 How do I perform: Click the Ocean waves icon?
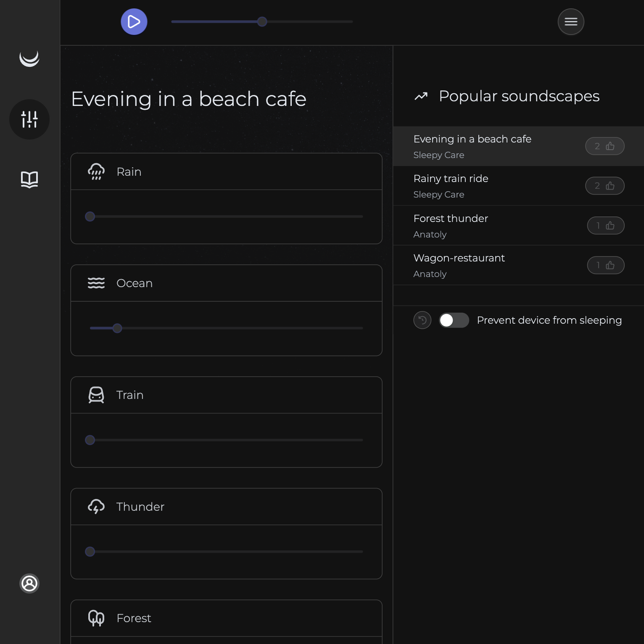coord(96,283)
